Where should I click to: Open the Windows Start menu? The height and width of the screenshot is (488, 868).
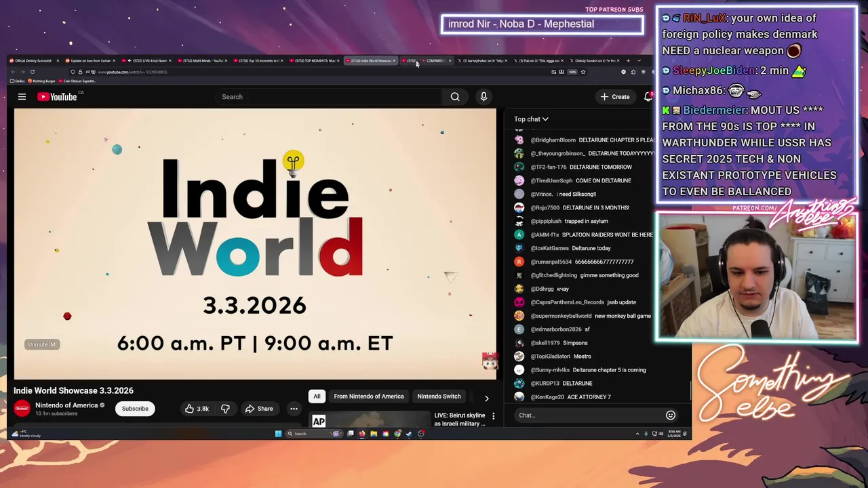coord(278,434)
